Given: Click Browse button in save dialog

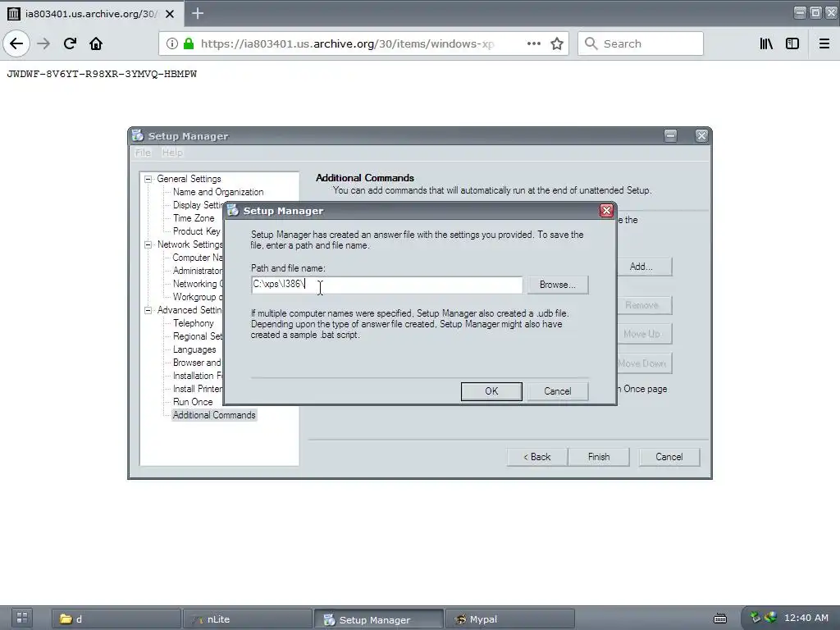Looking at the screenshot, I should click(557, 285).
